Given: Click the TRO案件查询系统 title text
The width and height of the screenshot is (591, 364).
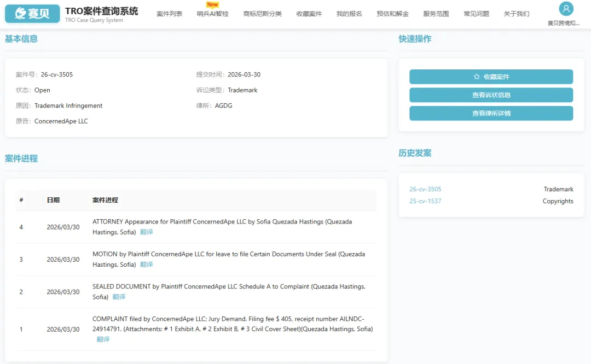Looking at the screenshot, I should coord(101,11).
